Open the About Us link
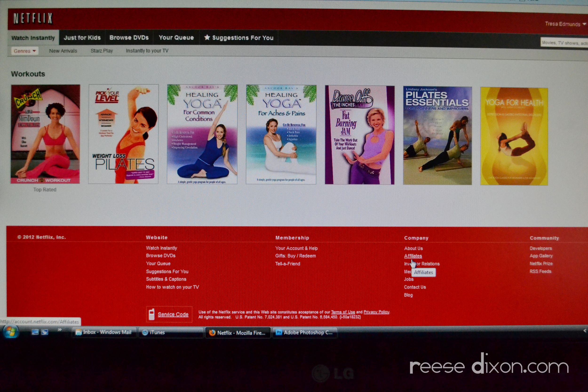588x392 pixels. [413, 249]
